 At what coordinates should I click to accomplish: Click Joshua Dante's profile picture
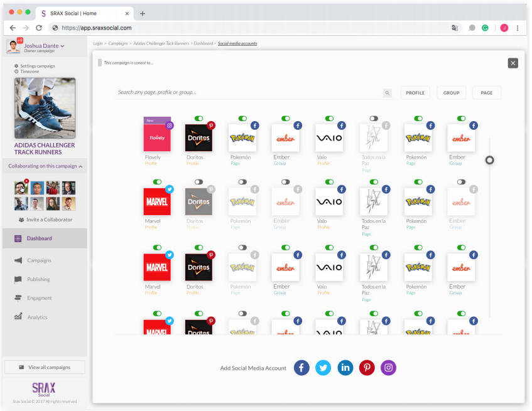click(x=13, y=46)
